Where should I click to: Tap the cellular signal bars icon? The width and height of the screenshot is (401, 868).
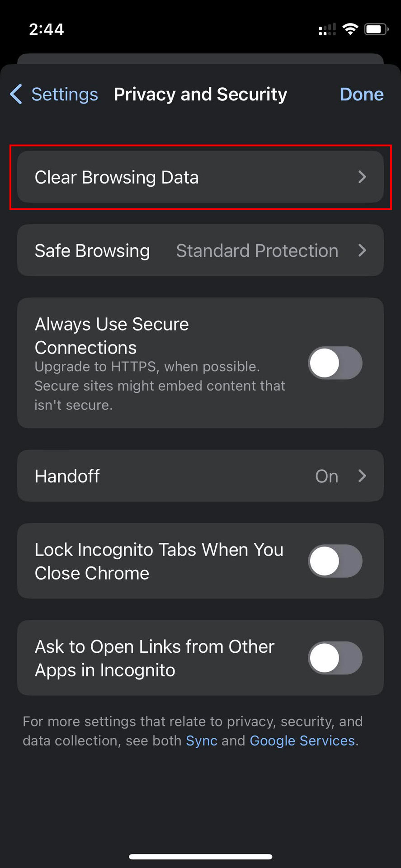pyautogui.click(x=327, y=30)
